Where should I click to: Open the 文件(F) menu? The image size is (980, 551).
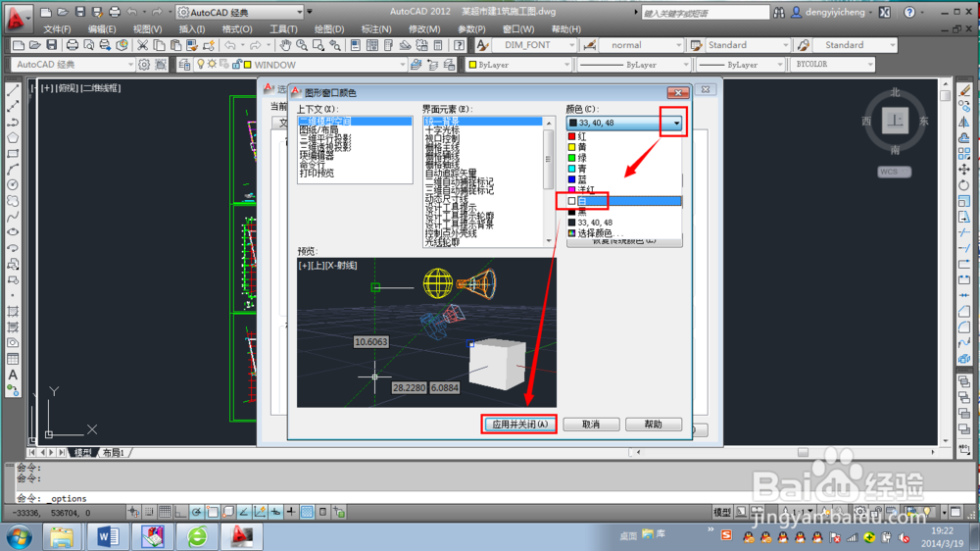pyautogui.click(x=57, y=28)
